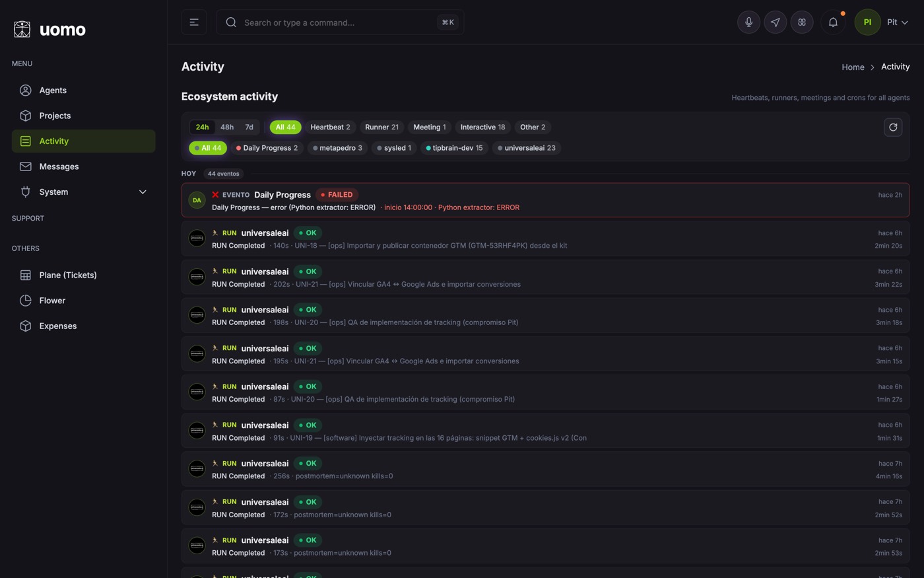Filter by Interactive 18

coord(482,127)
